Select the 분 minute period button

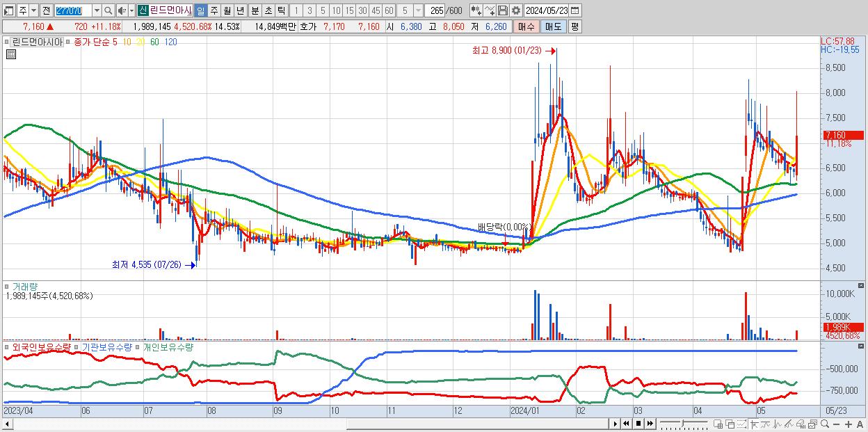tap(255, 10)
